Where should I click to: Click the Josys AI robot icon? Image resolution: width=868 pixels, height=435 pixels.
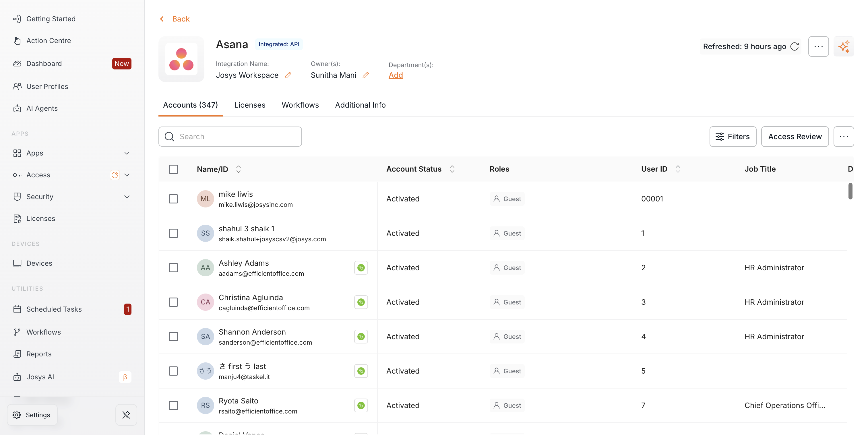17,377
